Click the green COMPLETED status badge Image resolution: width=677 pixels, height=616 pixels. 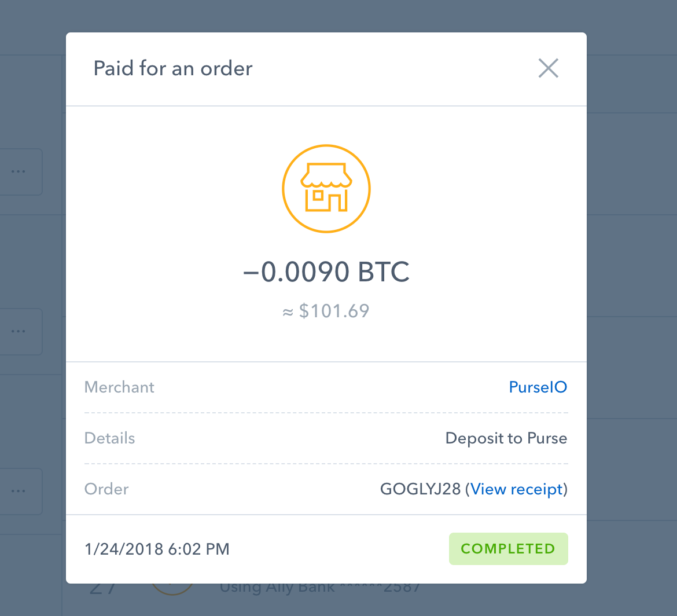coord(508,549)
